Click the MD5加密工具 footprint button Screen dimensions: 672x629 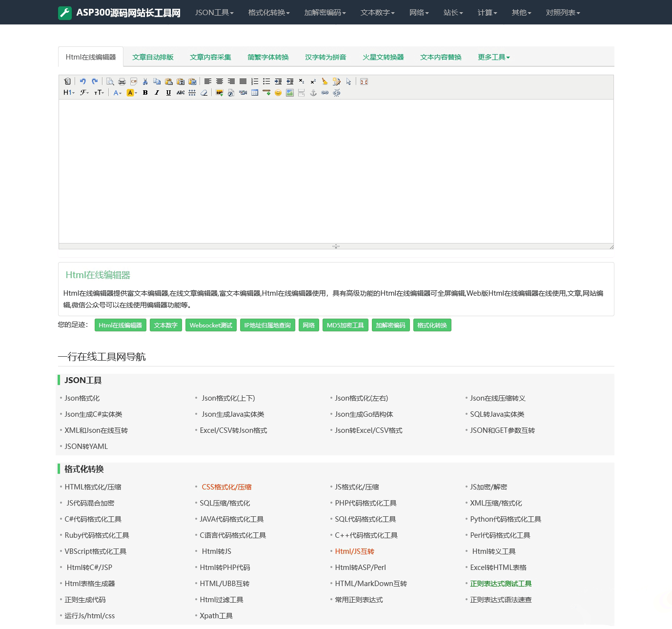click(x=345, y=325)
